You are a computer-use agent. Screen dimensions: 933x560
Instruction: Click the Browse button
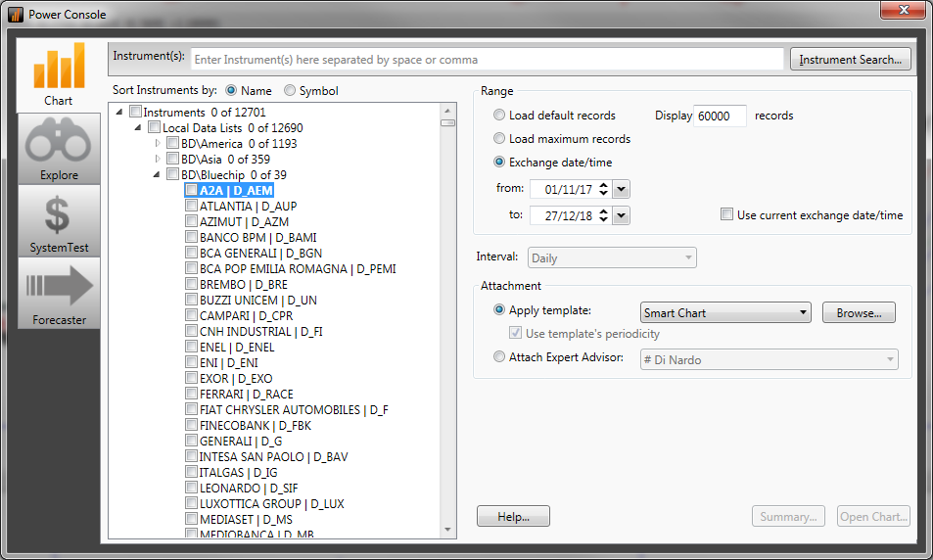(x=859, y=312)
